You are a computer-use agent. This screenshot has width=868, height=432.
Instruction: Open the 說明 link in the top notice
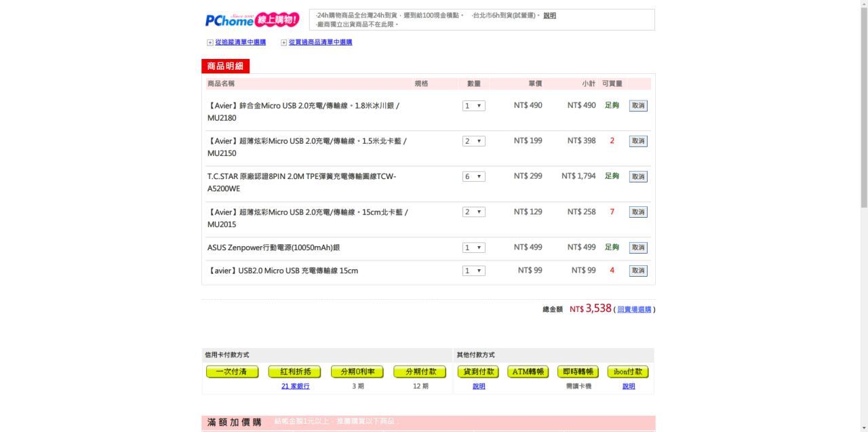point(549,16)
